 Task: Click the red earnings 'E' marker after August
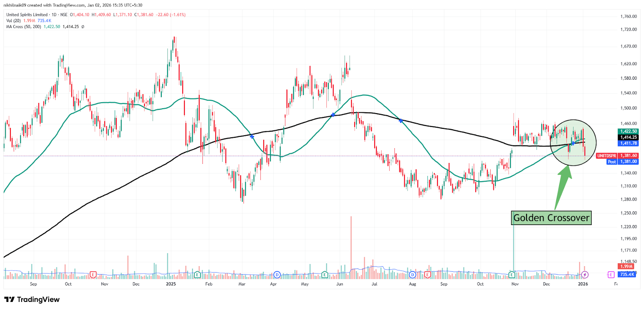point(427,275)
